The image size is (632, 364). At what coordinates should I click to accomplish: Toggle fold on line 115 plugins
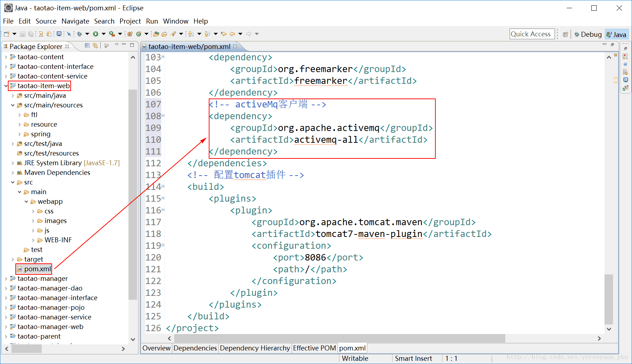163,198
